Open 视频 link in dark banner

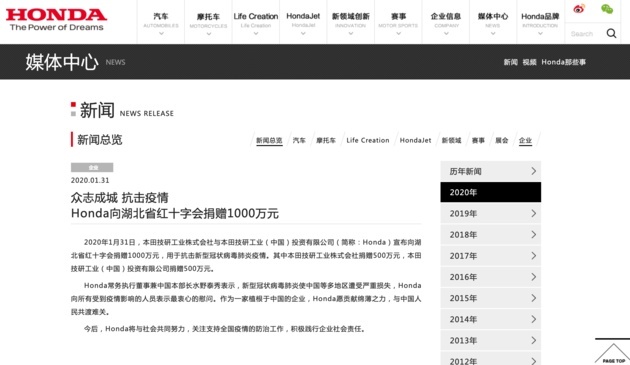point(529,62)
